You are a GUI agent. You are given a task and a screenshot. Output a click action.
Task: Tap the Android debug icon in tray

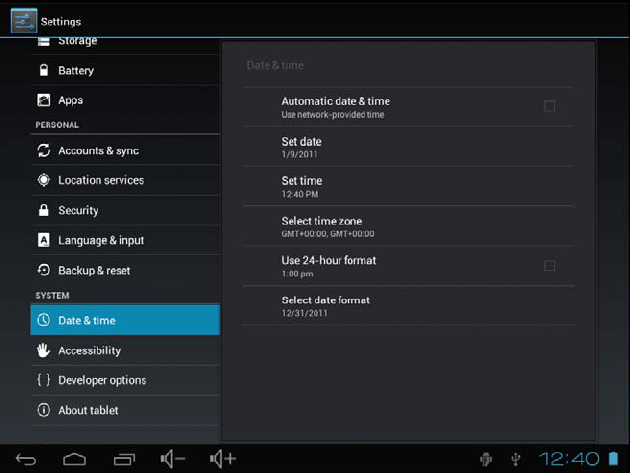pyautogui.click(x=486, y=459)
